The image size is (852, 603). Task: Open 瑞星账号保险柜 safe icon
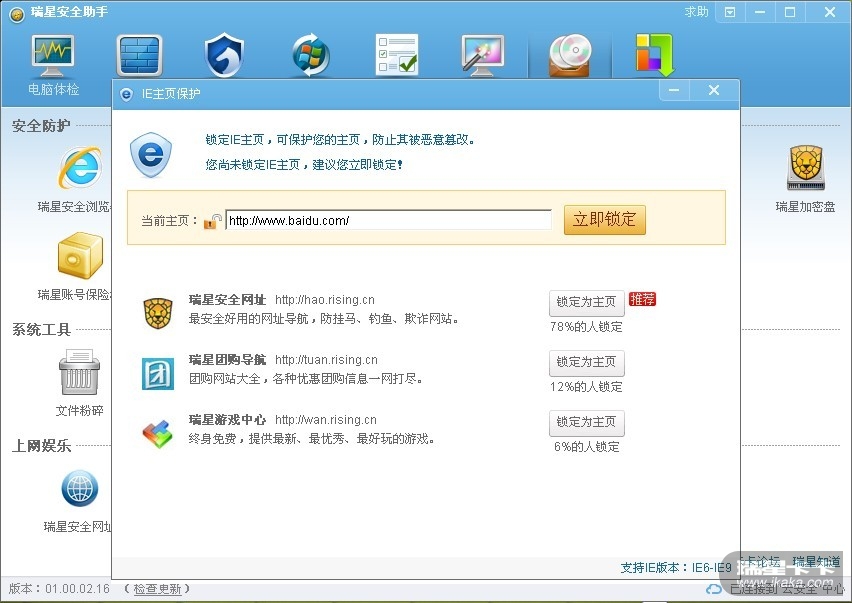(x=80, y=255)
